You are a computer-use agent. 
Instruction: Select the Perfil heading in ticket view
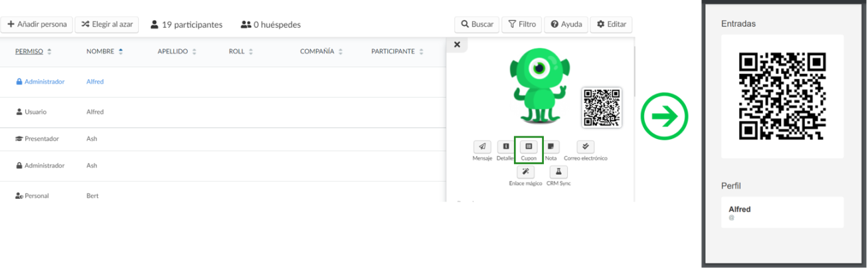coord(731,186)
